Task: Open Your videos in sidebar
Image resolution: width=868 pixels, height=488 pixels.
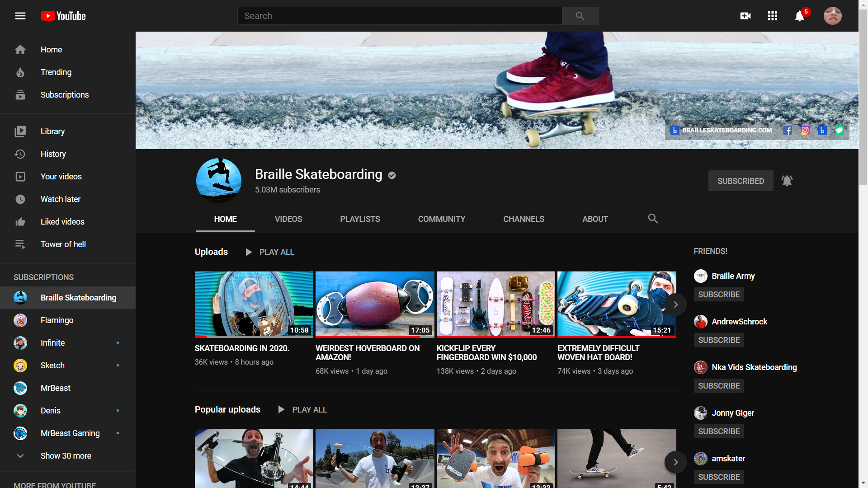Action: (x=68, y=177)
